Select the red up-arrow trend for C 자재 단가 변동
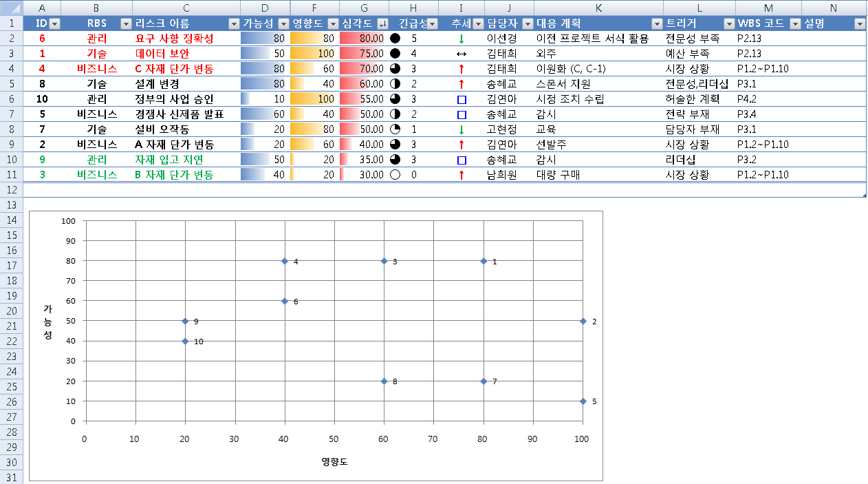Screen dimensions: 868x484 pyautogui.click(x=462, y=69)
